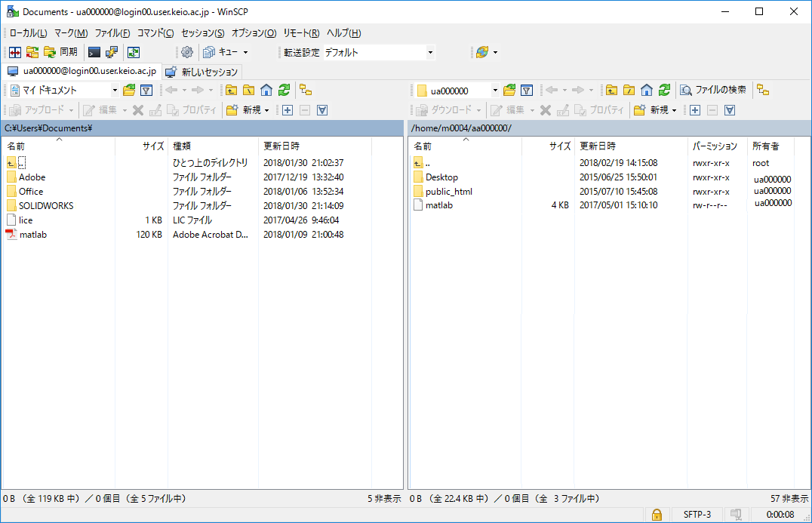
Task: Open the local panel filter icon
Action: coord(146,91)
